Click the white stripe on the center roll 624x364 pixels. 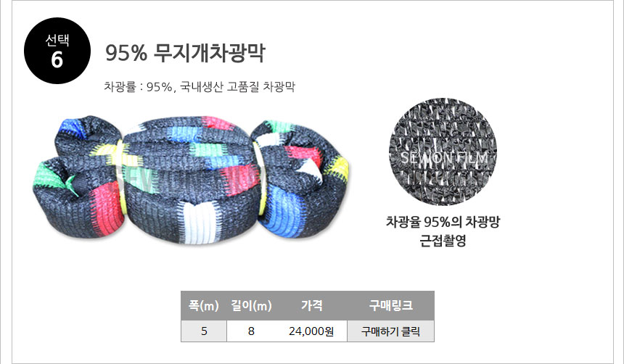(x=196, y=222)
